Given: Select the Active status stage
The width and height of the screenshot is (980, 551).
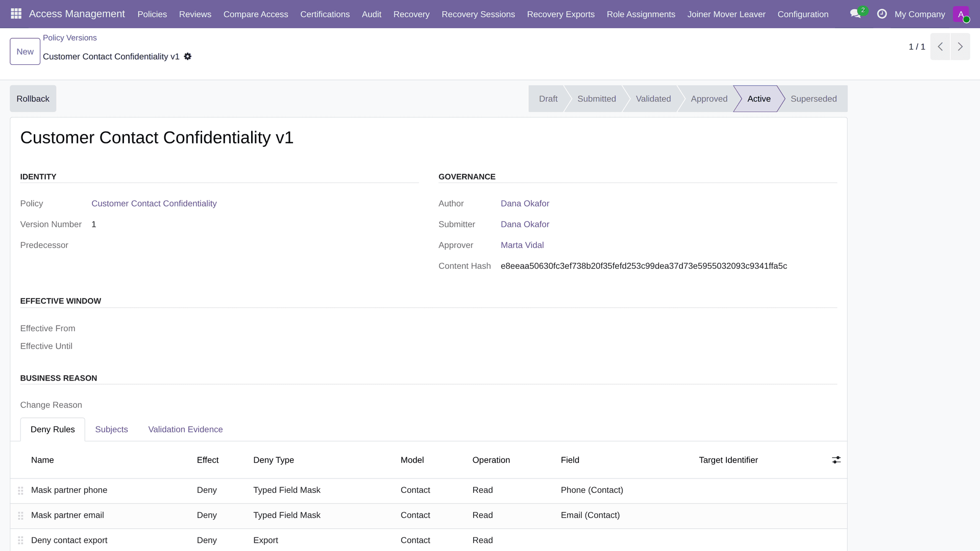Looking at the screenshot, I should [759, 98].
